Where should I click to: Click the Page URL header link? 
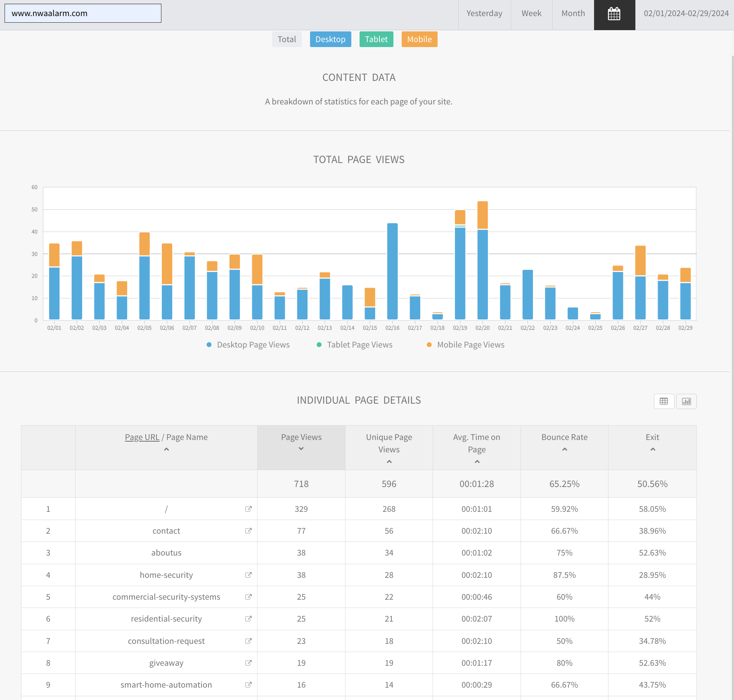point(142,437)
